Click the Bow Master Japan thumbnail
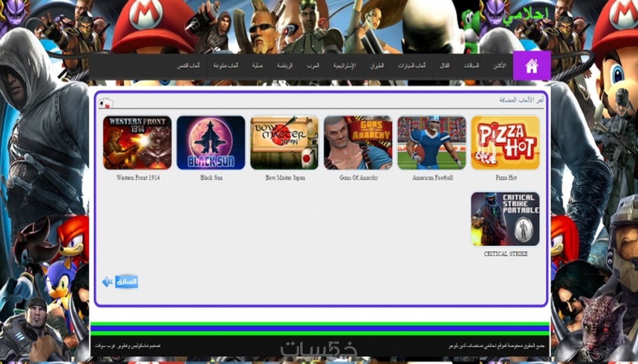 [284, 143]
